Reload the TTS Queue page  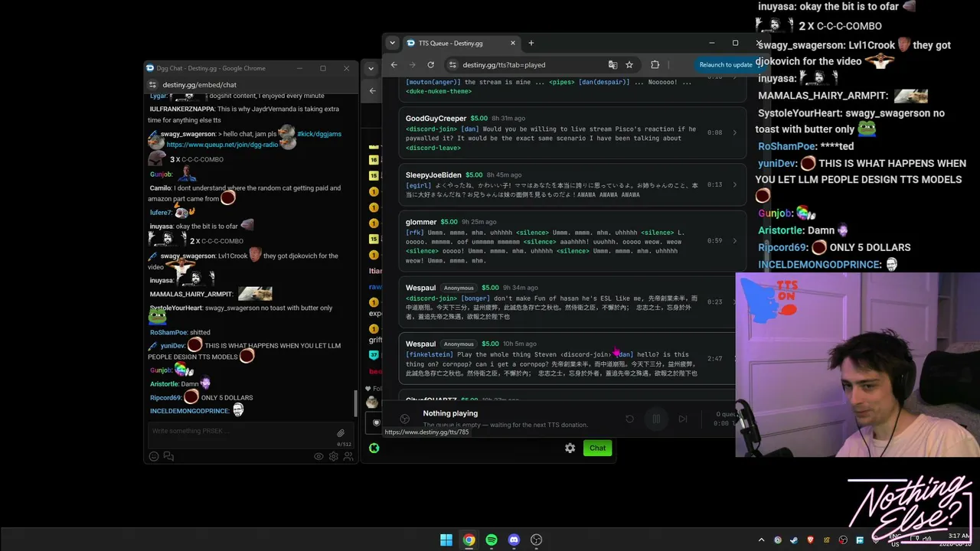click(431, 65)
